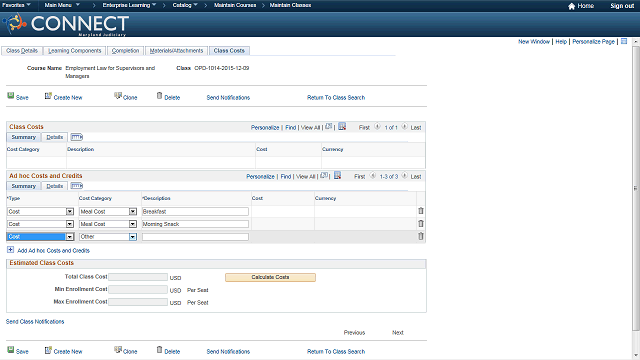This screenshot has width=640, height=360.
Task: Click the top Create New icon
Action: [48, 96]
